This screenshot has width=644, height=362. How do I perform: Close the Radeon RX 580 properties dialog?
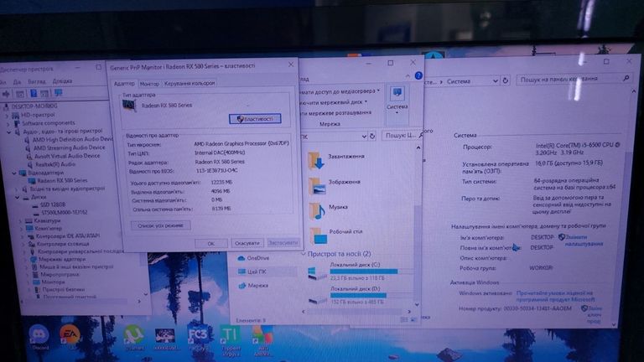click(x=291, y=65)
